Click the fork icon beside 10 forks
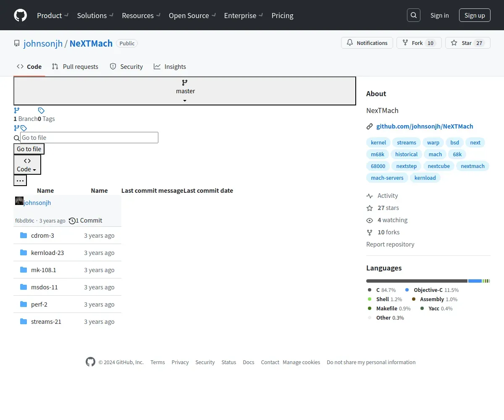This screenshot has width=504, height=420. [x=370, y=232]
